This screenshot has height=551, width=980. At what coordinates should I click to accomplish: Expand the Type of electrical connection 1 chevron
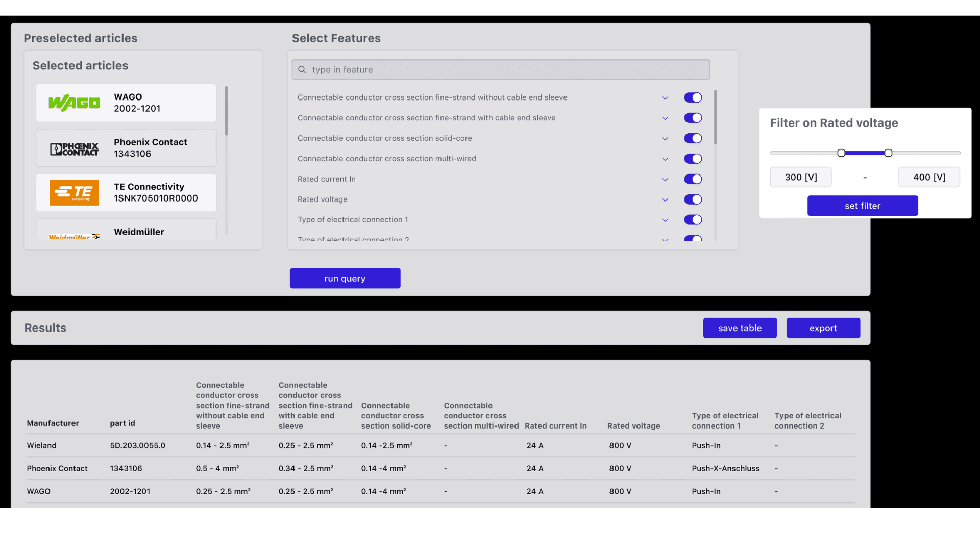665,220
